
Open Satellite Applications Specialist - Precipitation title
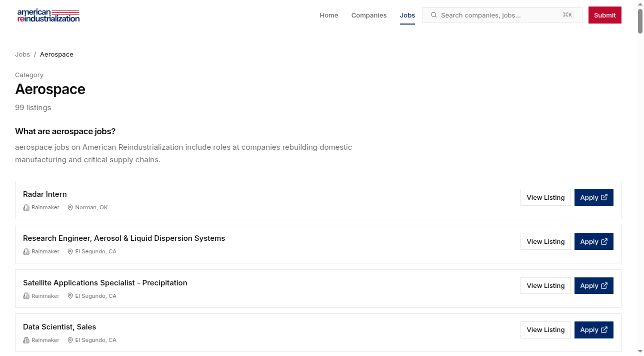tap(105, 283)
